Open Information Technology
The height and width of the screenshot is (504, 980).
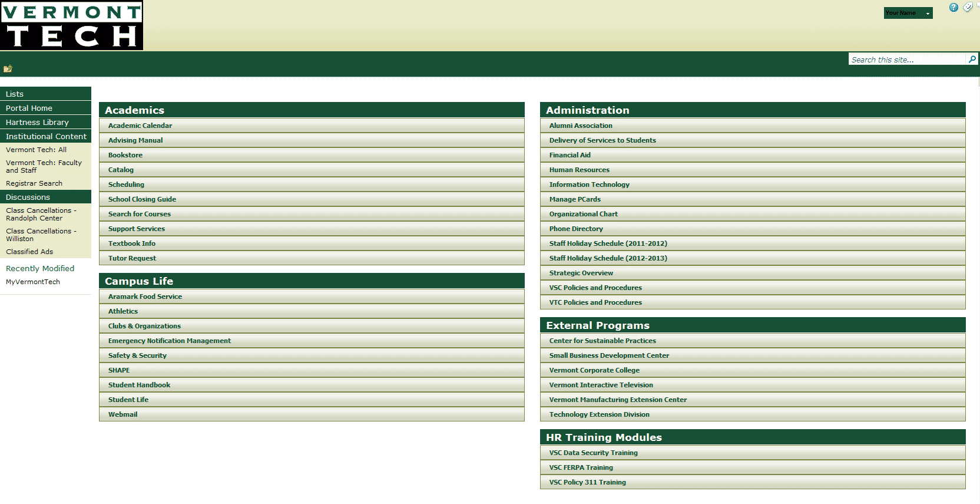point(753,185)
